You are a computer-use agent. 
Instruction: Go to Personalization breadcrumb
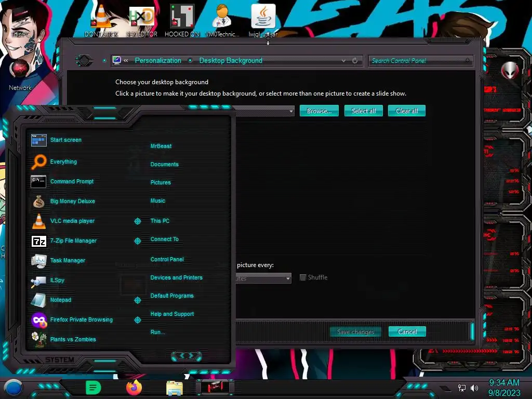(x=158, y=61)
